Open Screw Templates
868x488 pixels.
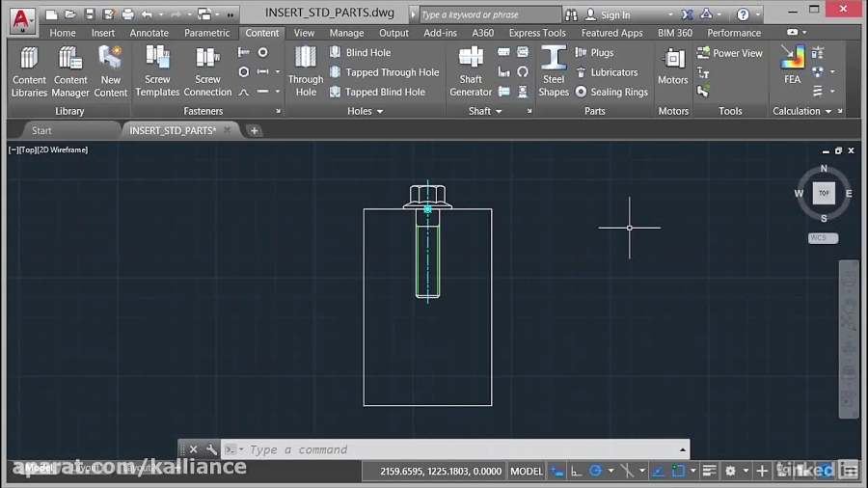(157, 72)
